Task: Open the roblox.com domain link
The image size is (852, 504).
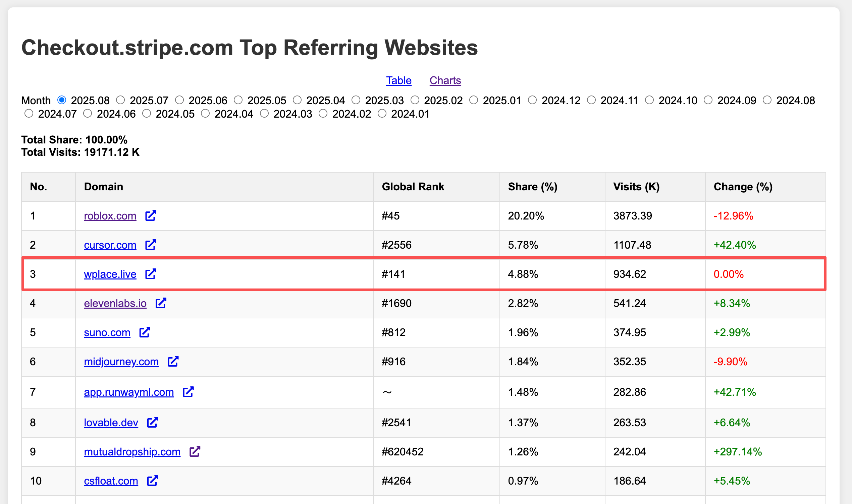Action: pos(110,216)
